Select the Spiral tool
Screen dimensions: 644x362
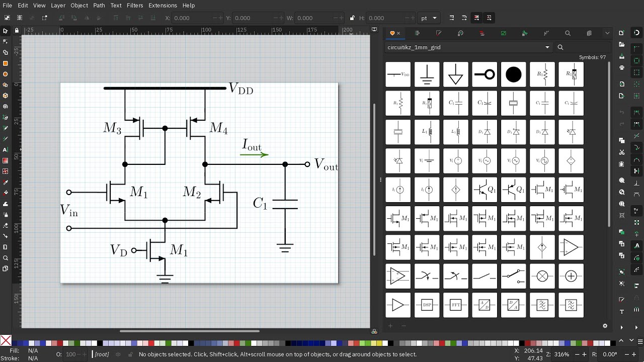(6, 107)
